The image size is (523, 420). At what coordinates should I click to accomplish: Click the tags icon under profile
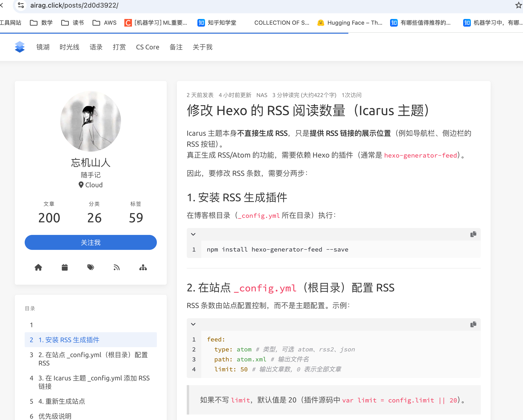pos(91,267)
